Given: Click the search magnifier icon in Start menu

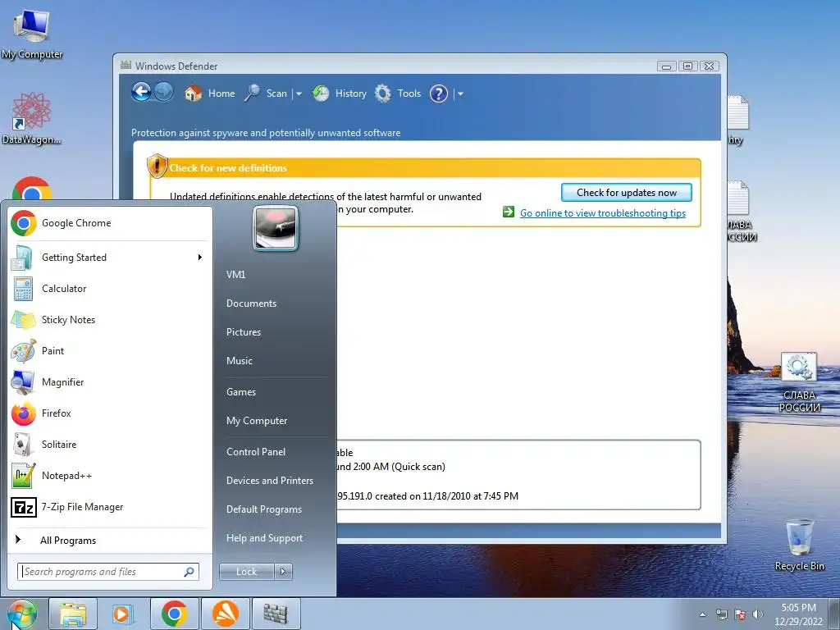Looking at the screenshot, I should click(x=189, y=572).
